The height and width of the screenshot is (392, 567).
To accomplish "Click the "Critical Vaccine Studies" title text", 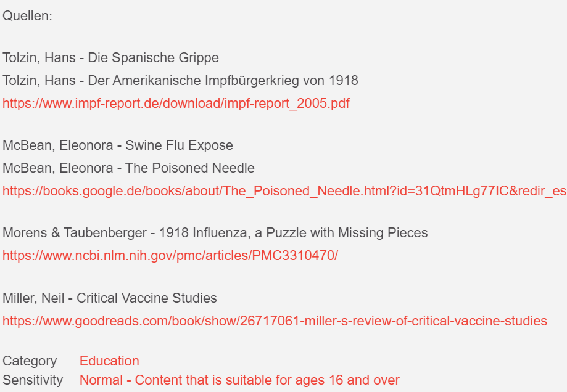I will point(147,298).
